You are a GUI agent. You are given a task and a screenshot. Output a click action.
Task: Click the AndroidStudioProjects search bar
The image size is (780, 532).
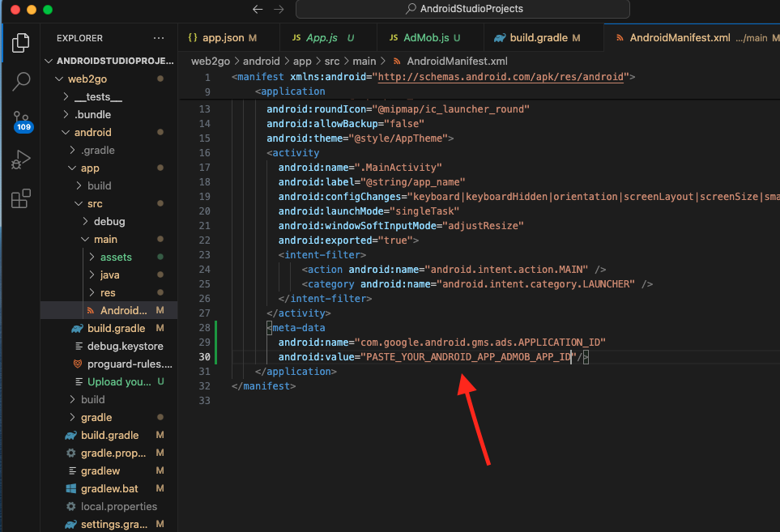(462, 9)
